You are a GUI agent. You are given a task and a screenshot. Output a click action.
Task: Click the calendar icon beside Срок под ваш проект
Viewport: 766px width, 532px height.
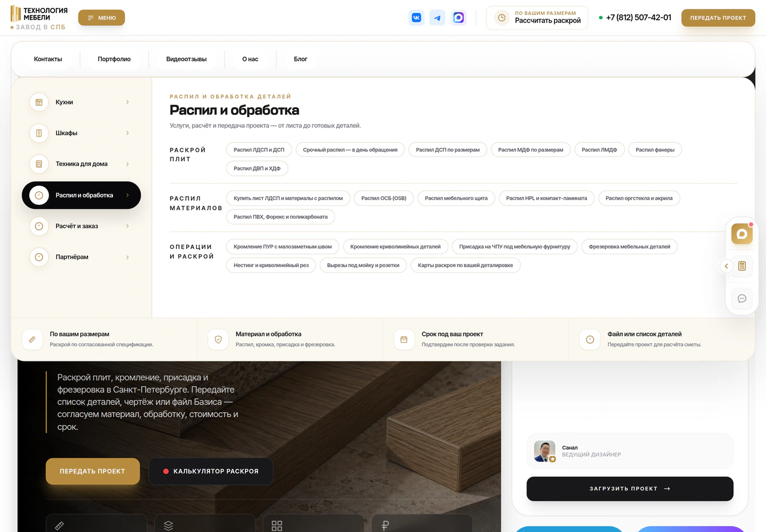404,339
